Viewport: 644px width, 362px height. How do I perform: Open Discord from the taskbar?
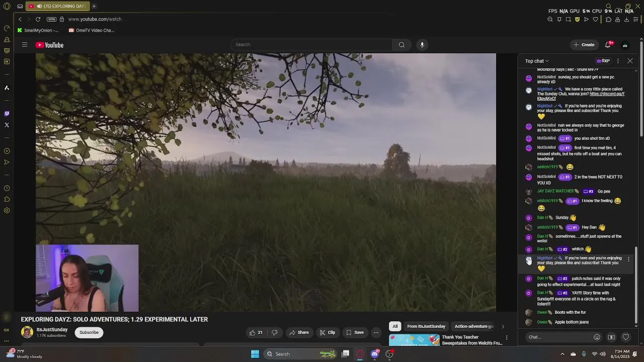click(374, 354)
